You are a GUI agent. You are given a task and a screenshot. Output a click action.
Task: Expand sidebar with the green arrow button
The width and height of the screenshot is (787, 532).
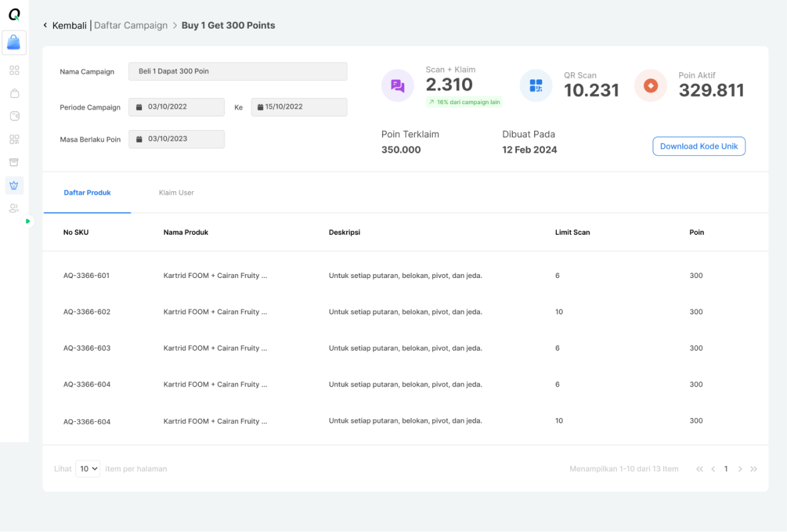pyautogui.click(x=27, y=221)
